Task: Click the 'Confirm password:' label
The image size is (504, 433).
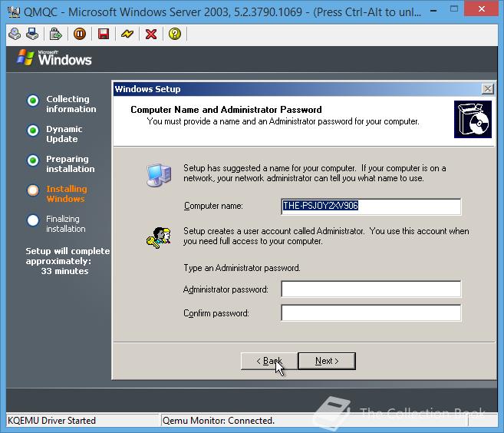Action: [x=216, y=313]
